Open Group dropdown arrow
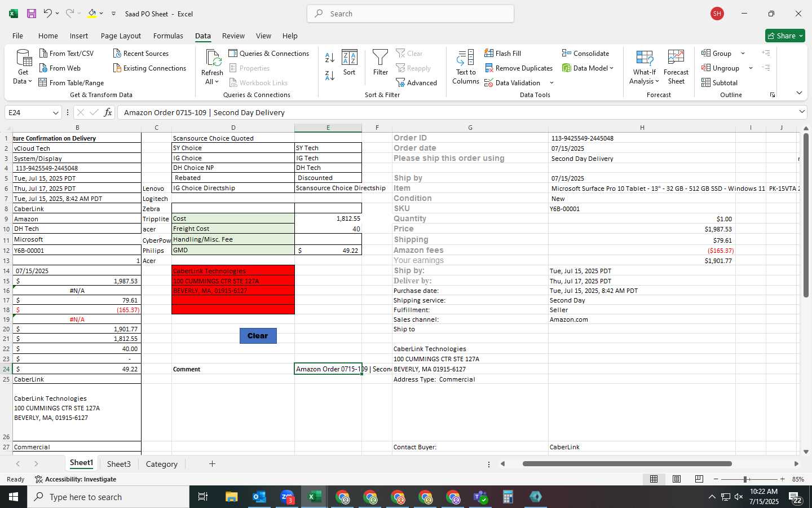 click(x=743, y=53)
